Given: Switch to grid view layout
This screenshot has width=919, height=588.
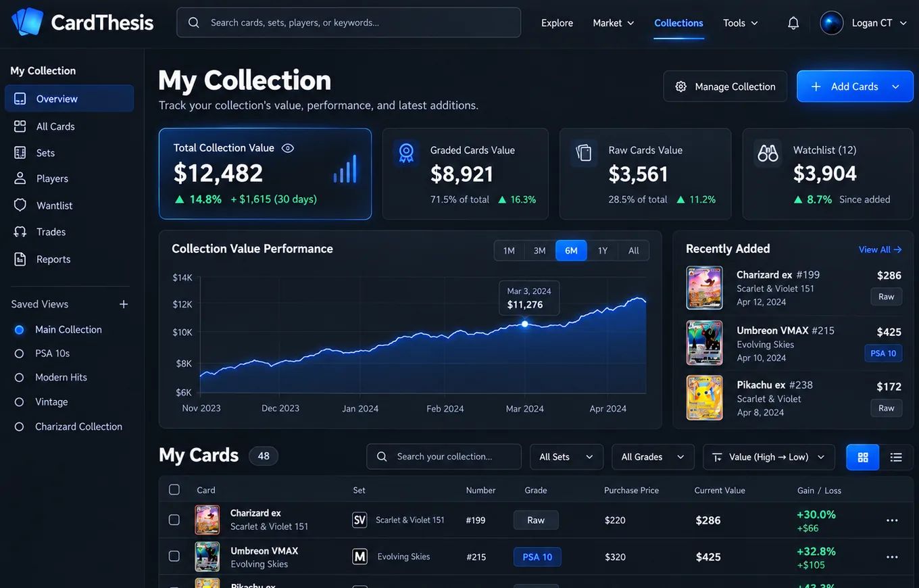Looking at the screenshot, I should (x=863, y=457).
